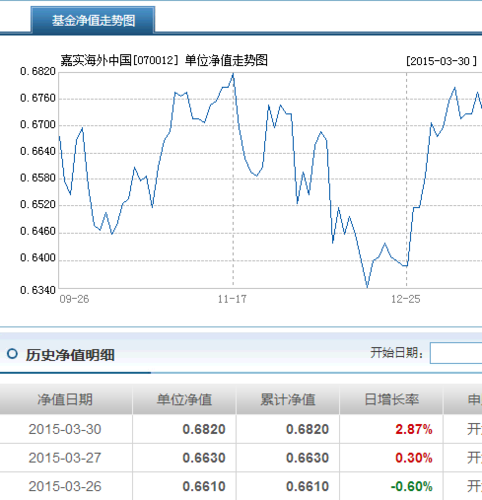Click the -0.60% daily growth value
Image resolution: width=482 pixels, height=500 pixels.
(412, 486)
